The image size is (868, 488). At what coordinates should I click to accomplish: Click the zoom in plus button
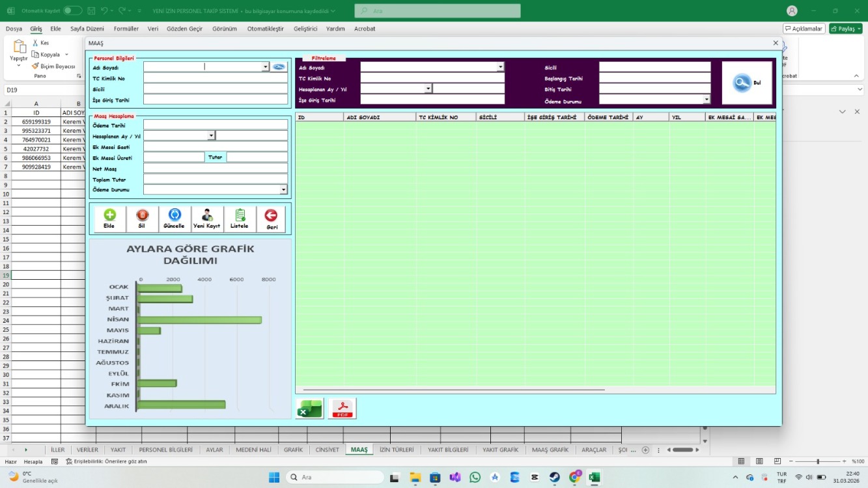[x=845, y=461]
